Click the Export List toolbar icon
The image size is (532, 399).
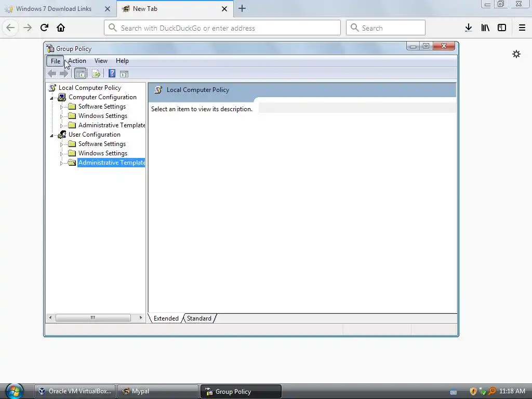(x=96, y=74)
